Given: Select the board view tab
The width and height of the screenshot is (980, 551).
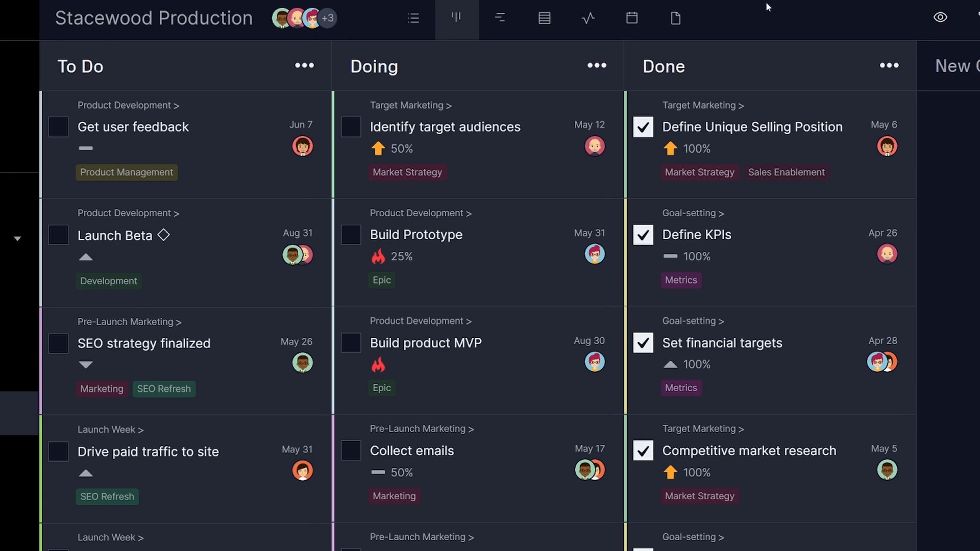Looking at the screenshot, I should pos(456,18).
